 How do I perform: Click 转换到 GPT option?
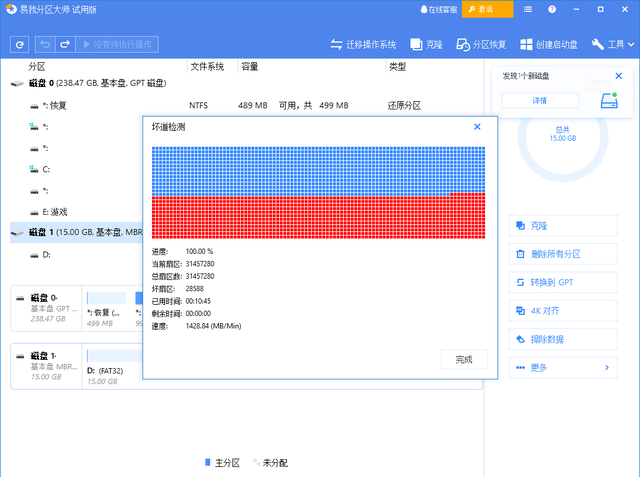pyautogui.click(x=562, y=283)
